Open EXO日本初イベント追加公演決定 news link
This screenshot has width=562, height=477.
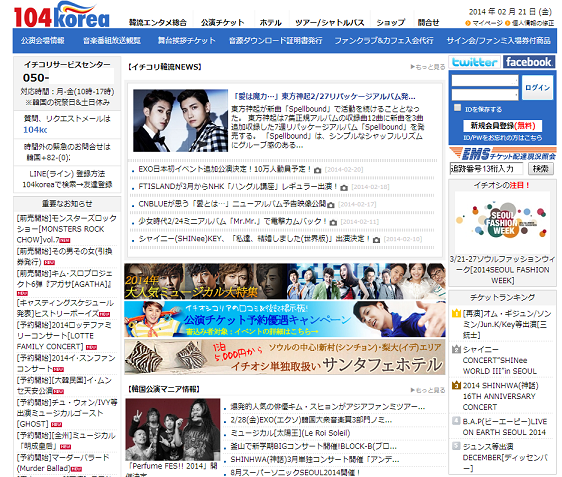[225, 169]
